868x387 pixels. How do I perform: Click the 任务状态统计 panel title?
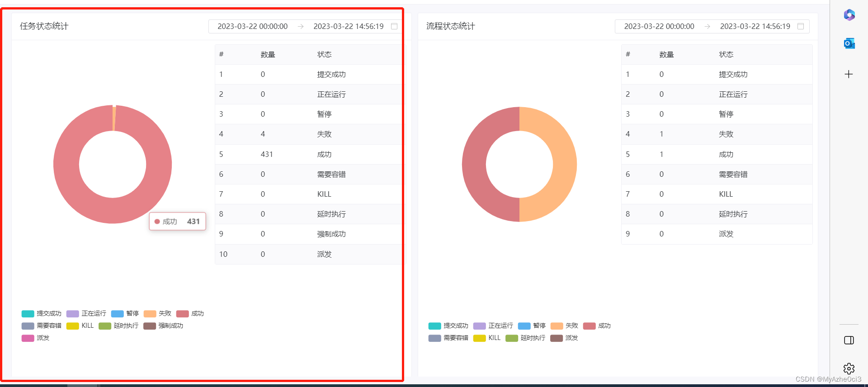pyautogui.click(x=44, y=26)
